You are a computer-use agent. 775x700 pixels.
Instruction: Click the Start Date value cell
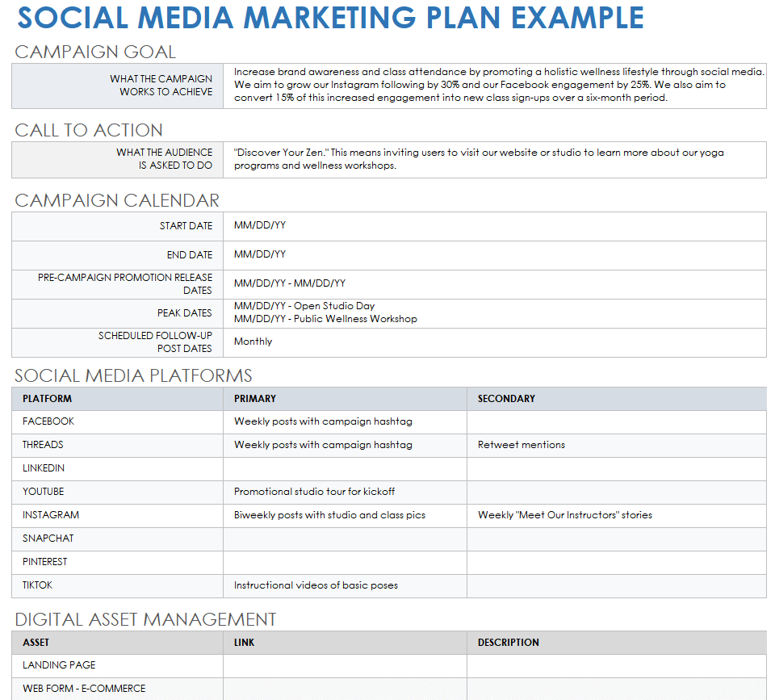[494, 226]
